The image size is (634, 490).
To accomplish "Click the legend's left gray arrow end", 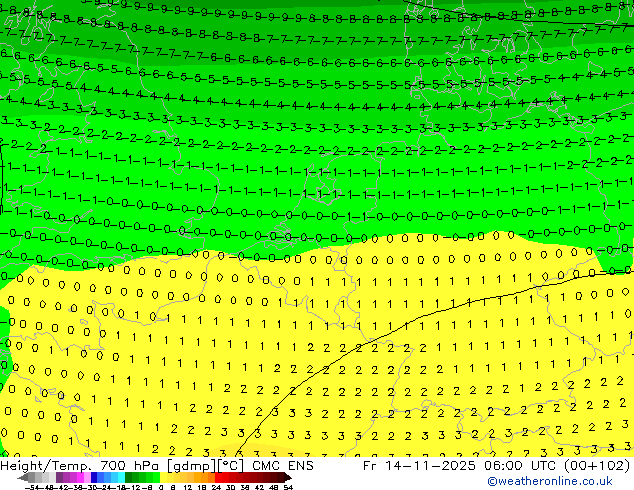I will [23, 477].
